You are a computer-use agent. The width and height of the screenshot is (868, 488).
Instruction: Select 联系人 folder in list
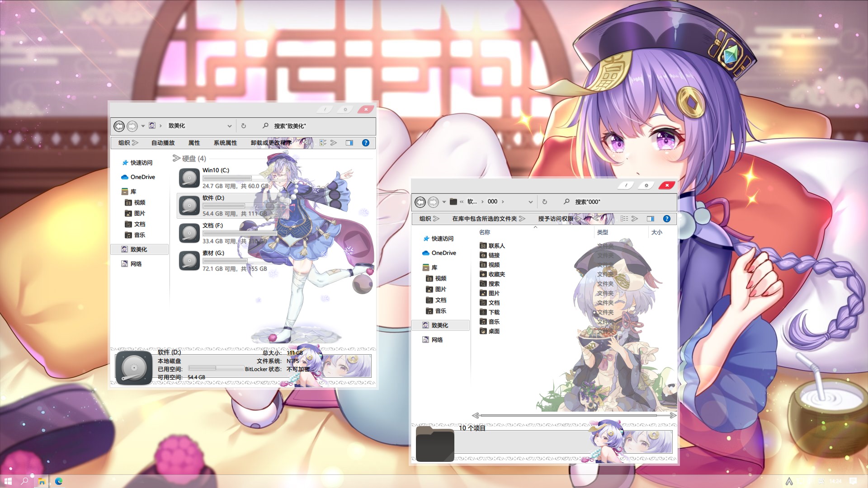pos(496,246)
